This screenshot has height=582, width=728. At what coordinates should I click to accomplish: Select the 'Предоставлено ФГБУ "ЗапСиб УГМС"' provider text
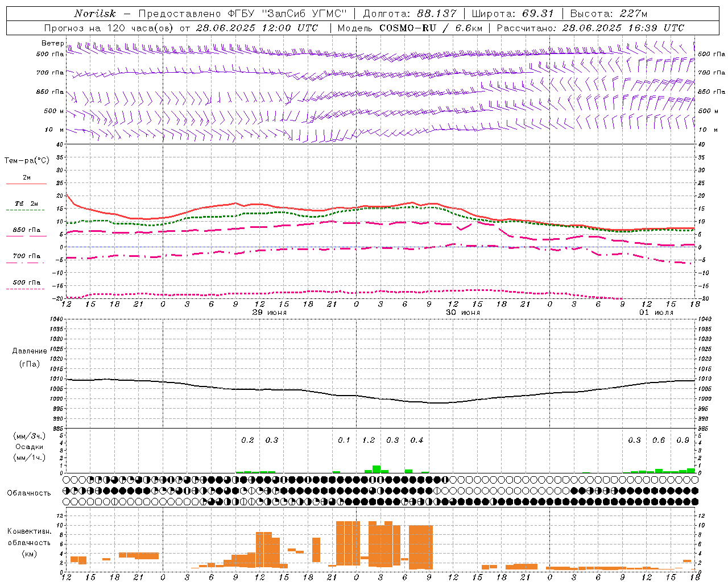[x=242, y=14]
